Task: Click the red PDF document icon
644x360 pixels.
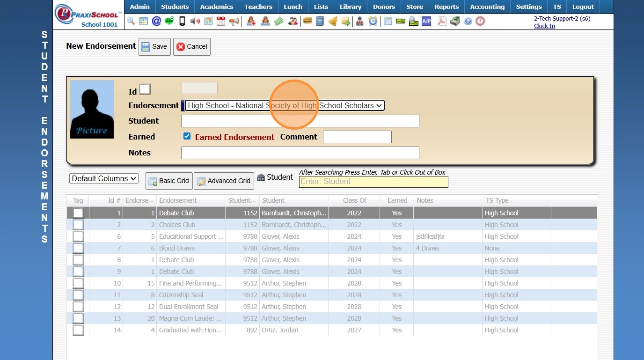Action: (x=442, y=21)
